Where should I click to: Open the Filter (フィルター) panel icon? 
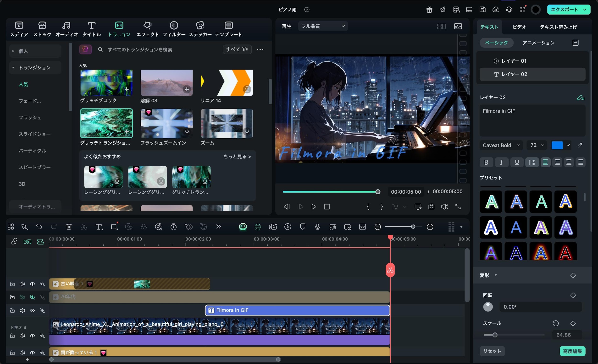tap(174, 26)
